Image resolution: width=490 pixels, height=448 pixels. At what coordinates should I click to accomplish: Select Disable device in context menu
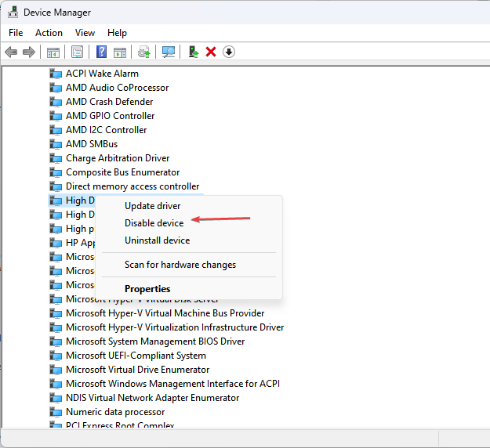pos(154,223)
